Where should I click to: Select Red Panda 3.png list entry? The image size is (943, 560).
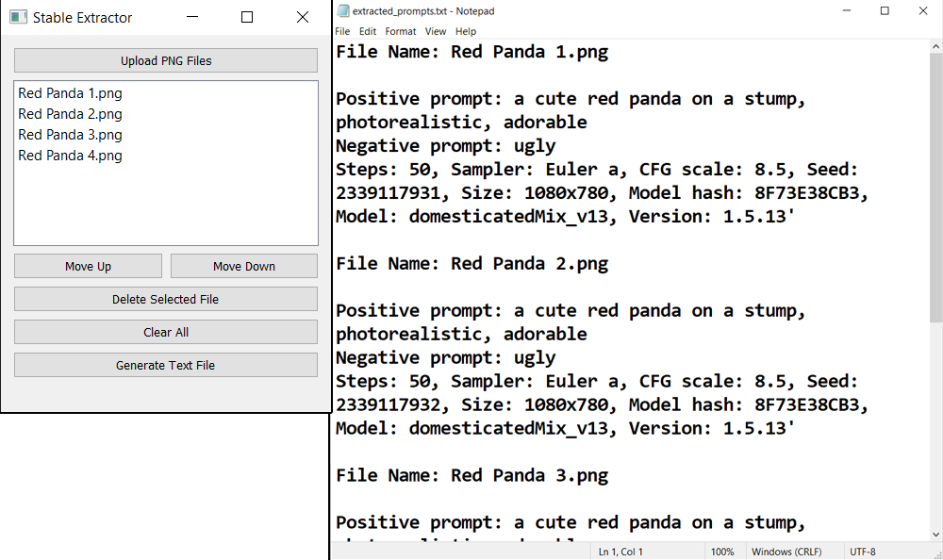point(70,135)
